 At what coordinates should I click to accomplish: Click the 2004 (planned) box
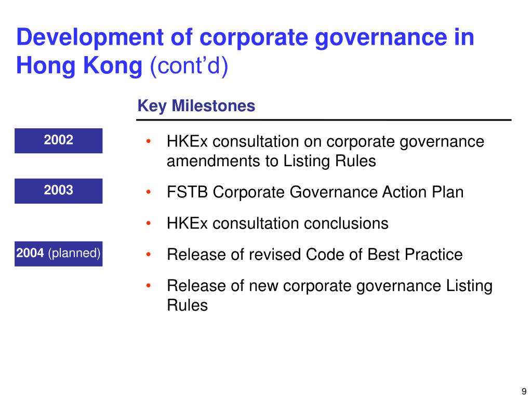coord(58,254)
